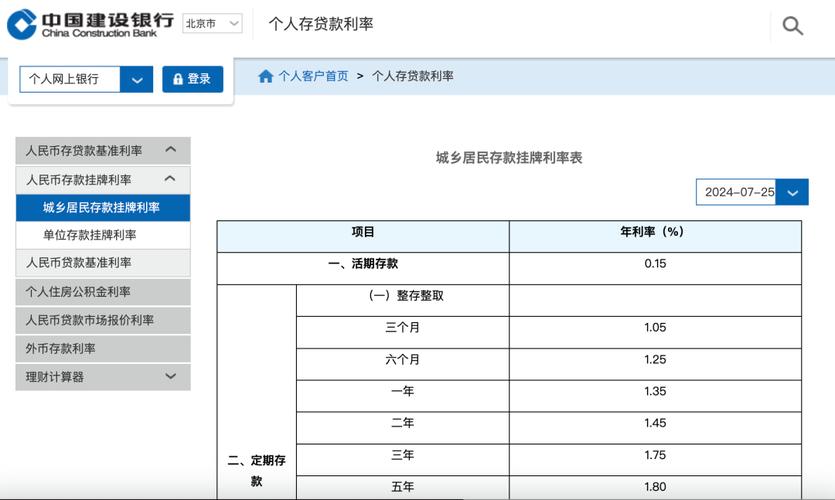Screen dimensions: 835x500
Task: Click the China Construction Bank logo
Action: tap(91, 24)
